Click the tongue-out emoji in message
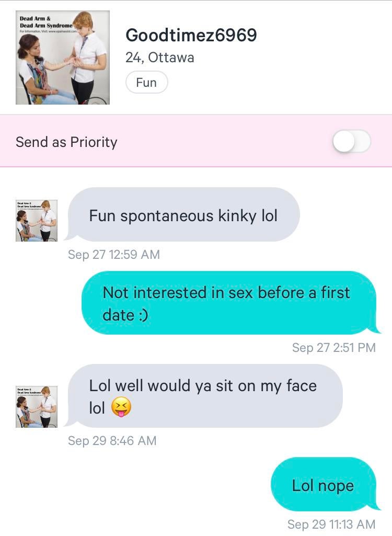This screenshot has width=392, height=536. (x=121, y=407)
